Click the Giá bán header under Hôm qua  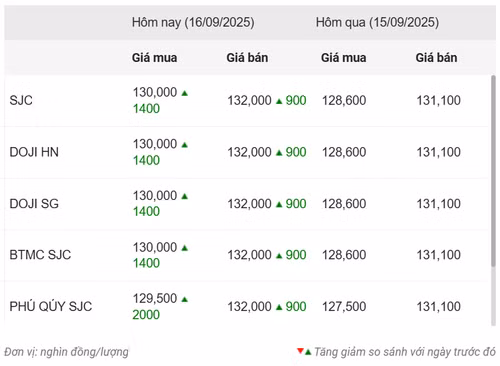pyautogui.click(x=436, y=58)
